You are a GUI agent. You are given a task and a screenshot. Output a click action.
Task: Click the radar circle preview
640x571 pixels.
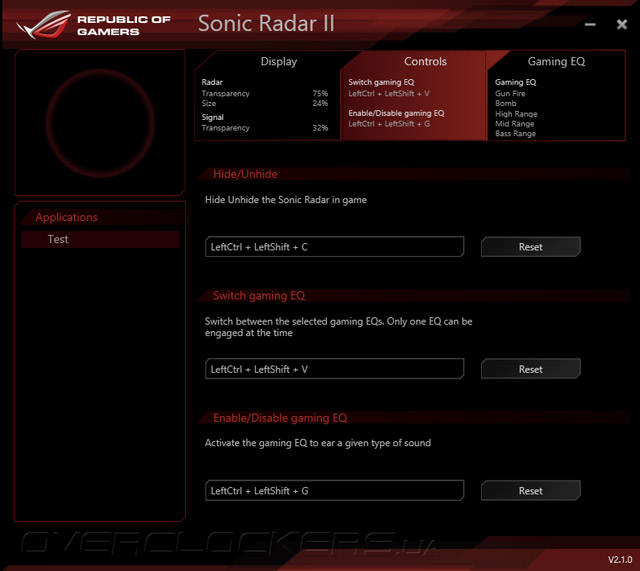coord(100,123)
